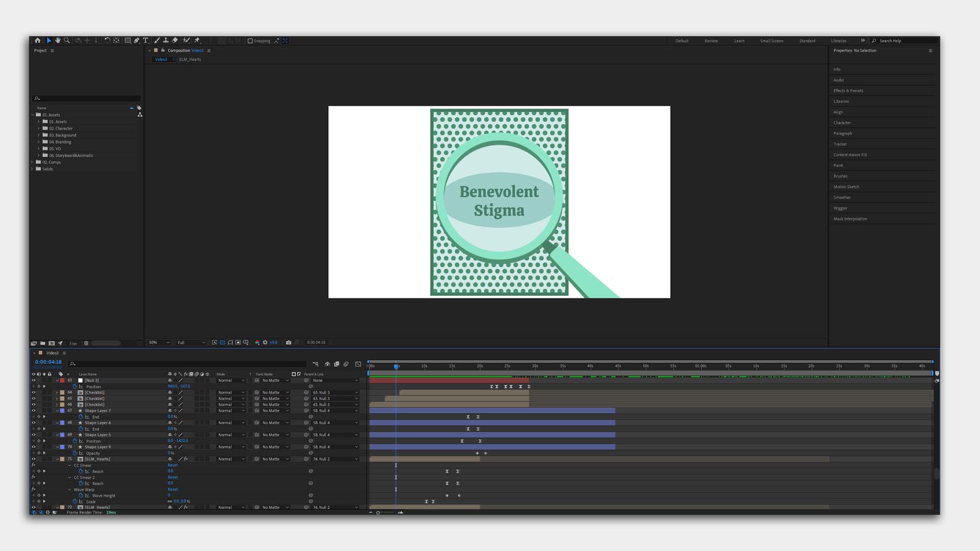Image resolution: width=980 pixels, height=551 pixels.
Task: Hide the Null 3 layer eye toggle
Action: tap(34, 381)
